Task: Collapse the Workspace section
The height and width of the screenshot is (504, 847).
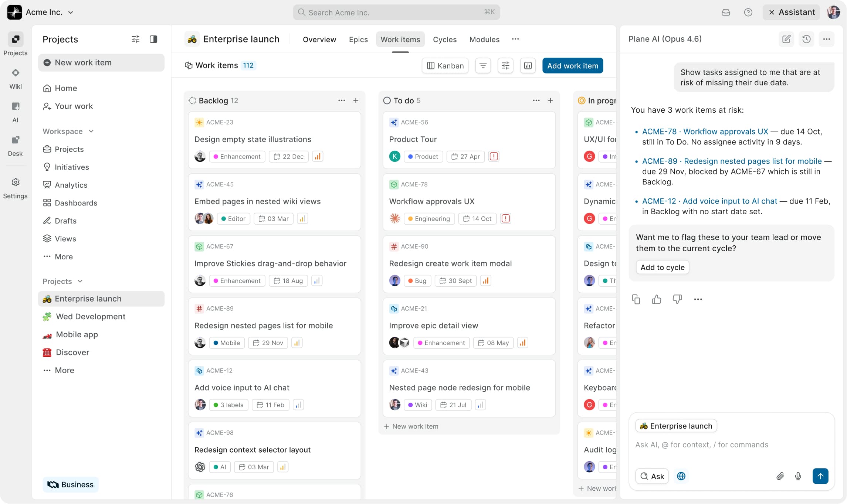Action: click(91, 131)
